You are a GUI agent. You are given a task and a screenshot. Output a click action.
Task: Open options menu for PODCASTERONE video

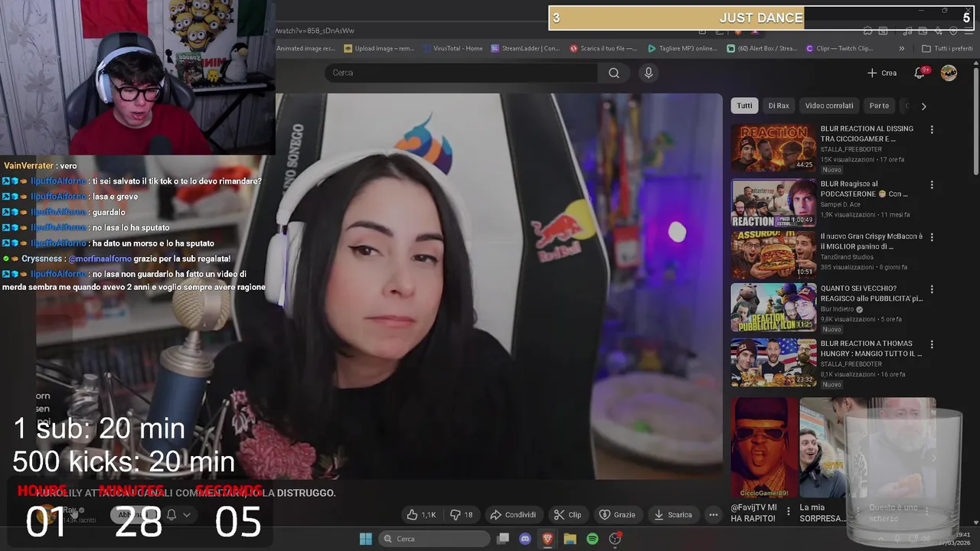click(932, 185)
